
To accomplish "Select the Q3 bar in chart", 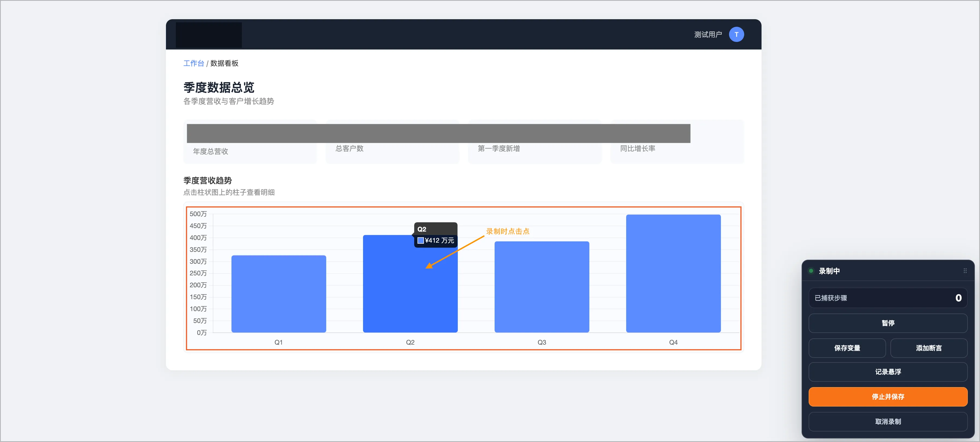I will (x=541, y=286).
